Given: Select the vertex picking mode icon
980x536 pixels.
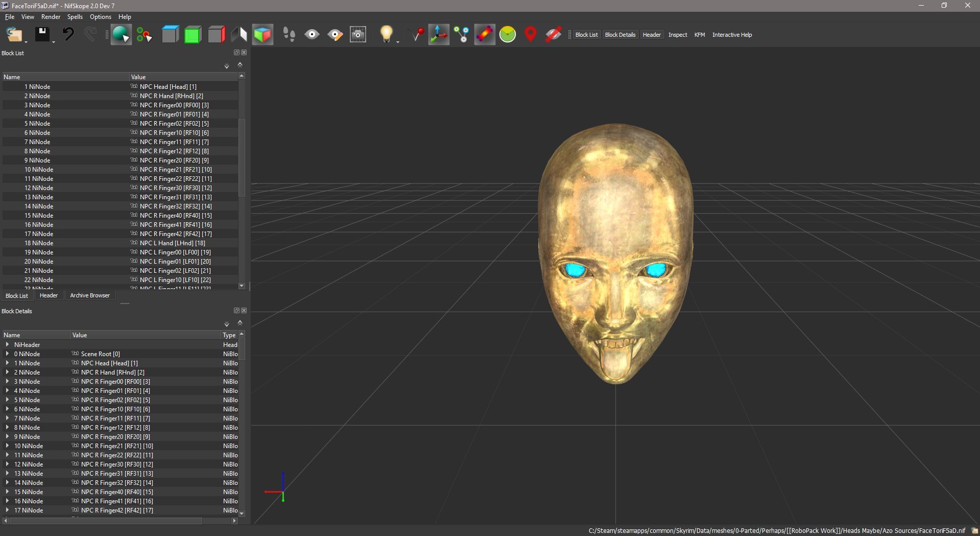Looking at the screenshot, I should pos(144,35).
